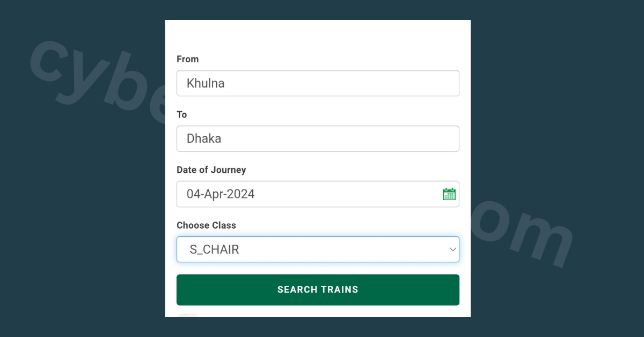Click the partial icon below Search Trains
The width and height of the screenshot is (644, 337).
[188, 315]
